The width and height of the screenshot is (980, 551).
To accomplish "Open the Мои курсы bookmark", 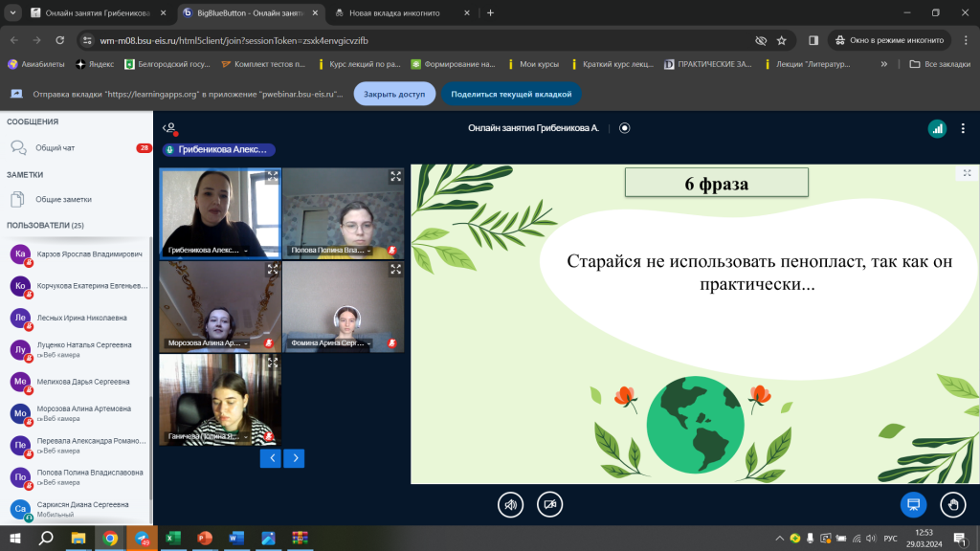I will (533, 64).
